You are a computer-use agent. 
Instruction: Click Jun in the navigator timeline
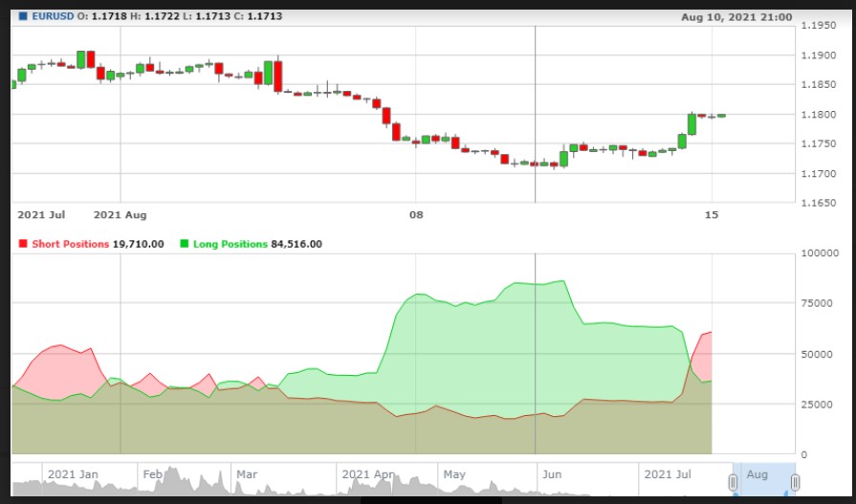point(552,474)
